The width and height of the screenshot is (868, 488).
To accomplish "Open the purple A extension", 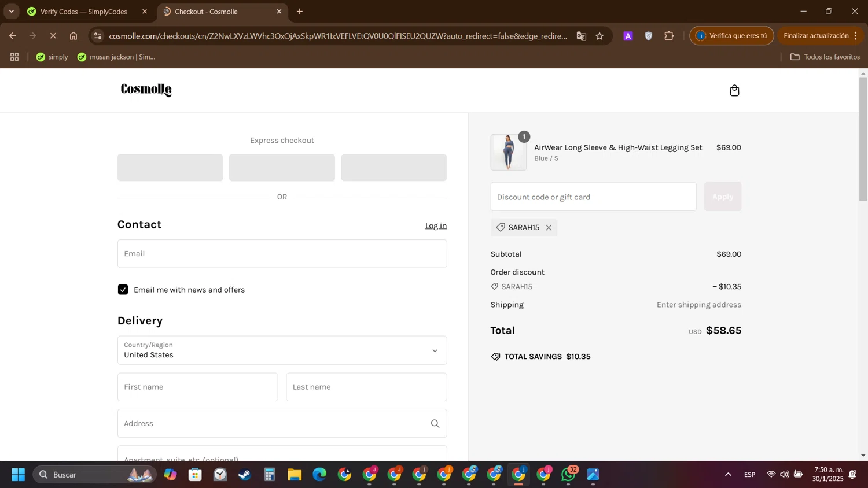I will [628, 36].
